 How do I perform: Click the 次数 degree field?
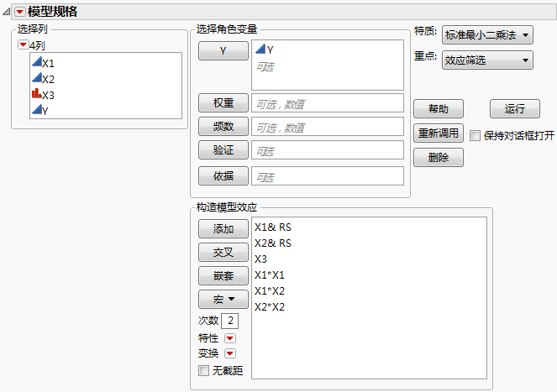230,321
